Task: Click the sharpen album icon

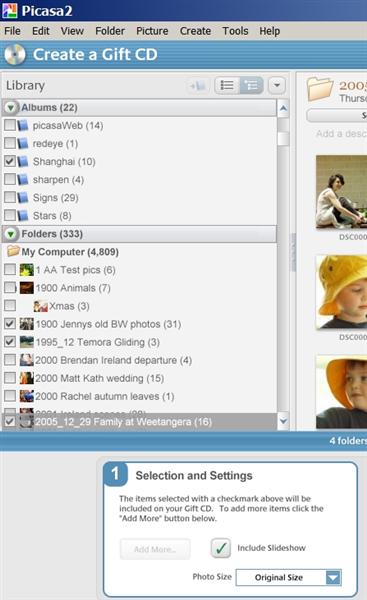Action: click(23, 179)
